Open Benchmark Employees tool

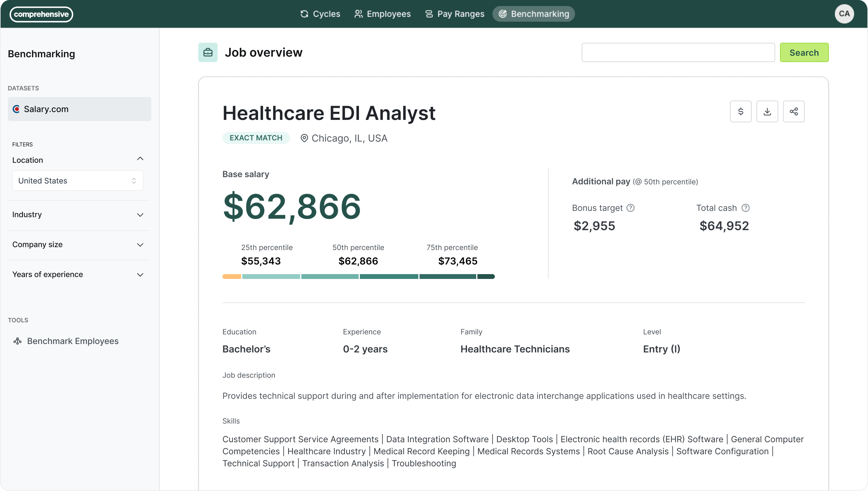tap(73, 341)
